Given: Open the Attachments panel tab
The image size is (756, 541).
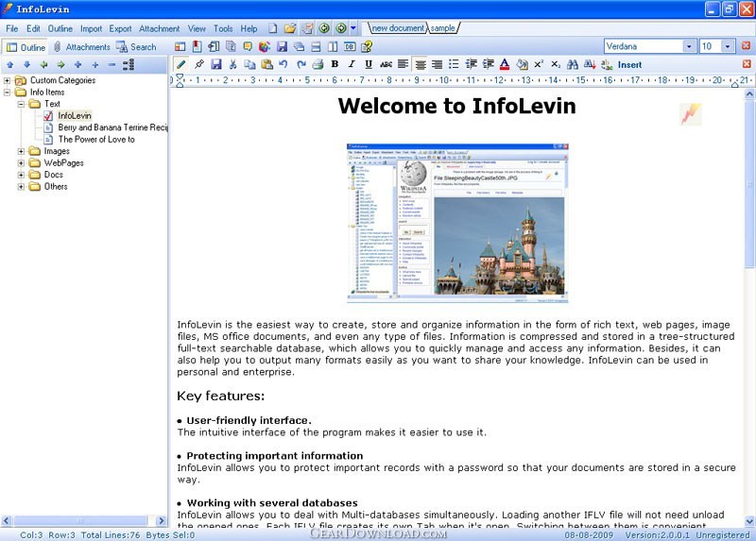Looking at the screenshot, I should pos(82,46).
